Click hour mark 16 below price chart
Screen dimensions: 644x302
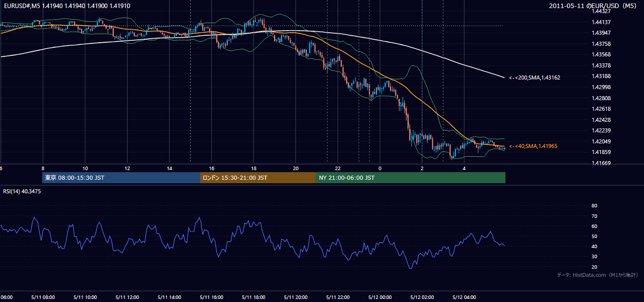tap(212, 168)
